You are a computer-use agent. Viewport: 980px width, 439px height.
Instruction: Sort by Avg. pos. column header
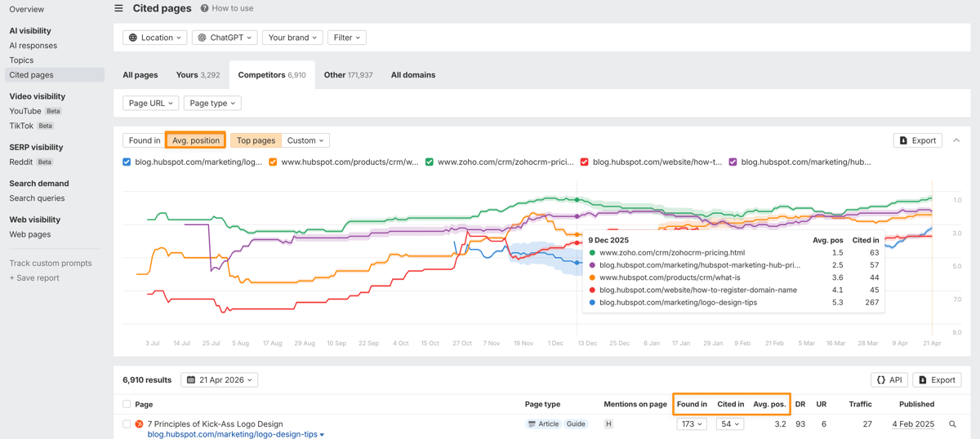[769, 404]
